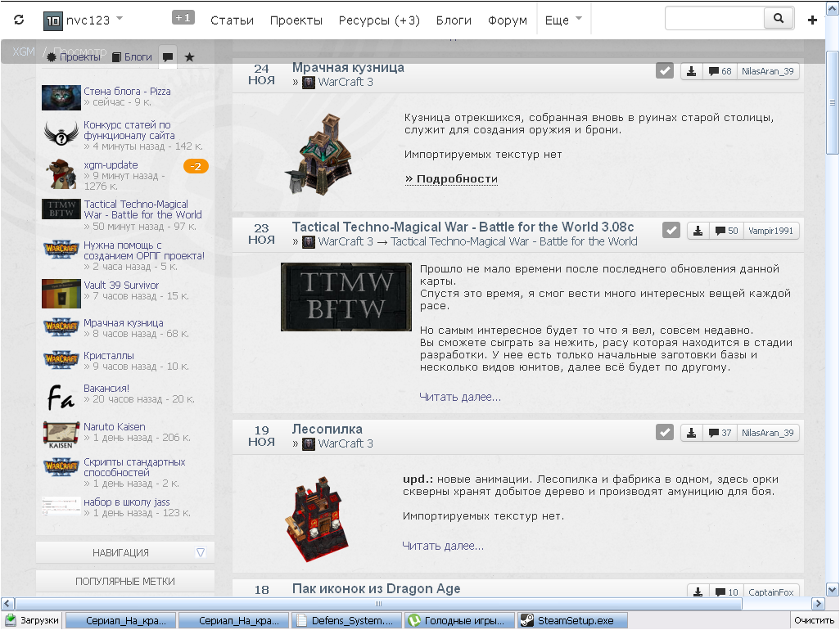Open the nvc123 user avatar icon
Viewport: 840px width, 630px height.
pyautogui.click(x=53, y=21)
